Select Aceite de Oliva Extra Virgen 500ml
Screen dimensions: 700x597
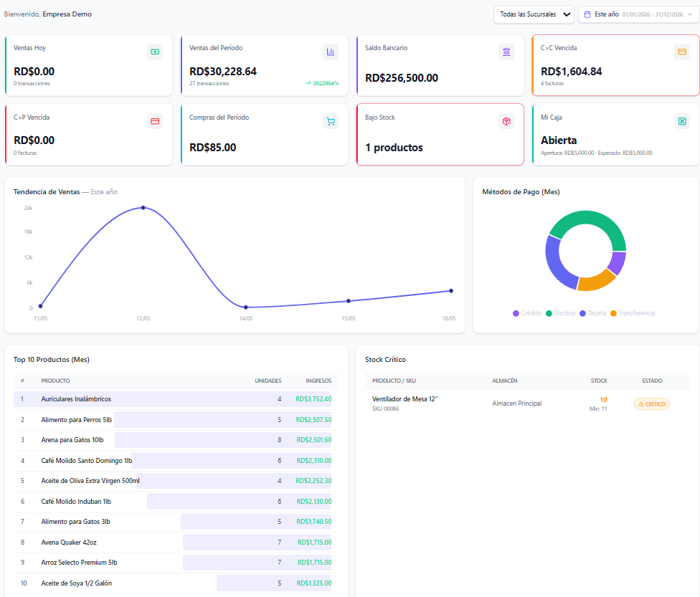click(176, 481)
